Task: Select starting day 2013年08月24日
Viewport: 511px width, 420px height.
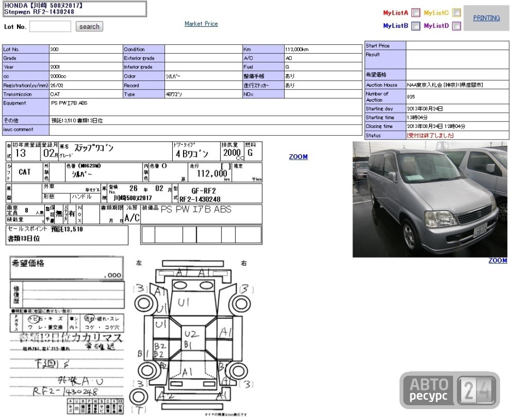Action: click(x=425, y=109)
